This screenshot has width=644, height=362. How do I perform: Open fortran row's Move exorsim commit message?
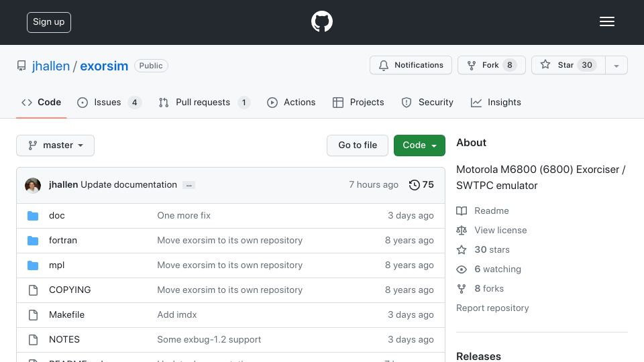(229, 240)
